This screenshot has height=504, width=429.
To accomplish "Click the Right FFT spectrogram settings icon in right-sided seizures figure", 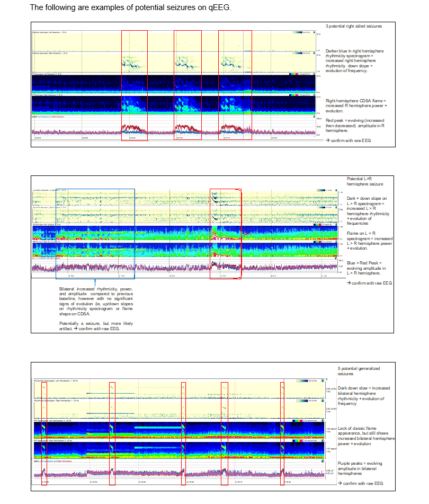I will [315, 95].
